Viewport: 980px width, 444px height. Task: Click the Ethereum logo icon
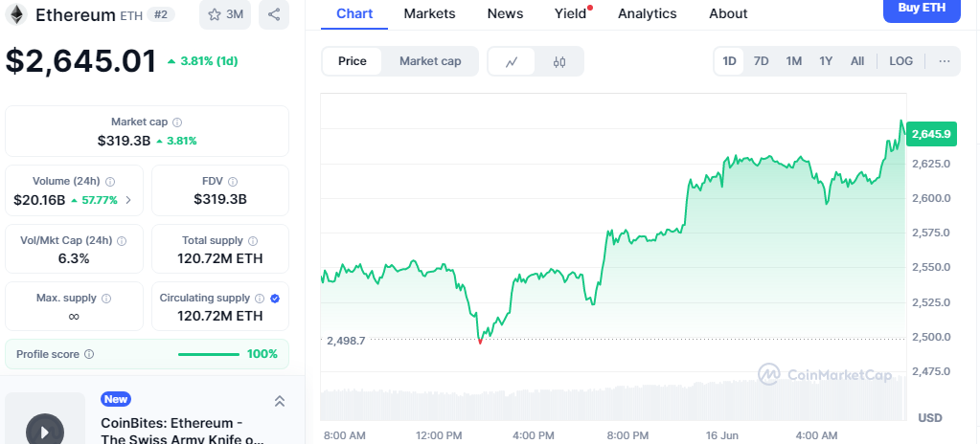[15, 15]
